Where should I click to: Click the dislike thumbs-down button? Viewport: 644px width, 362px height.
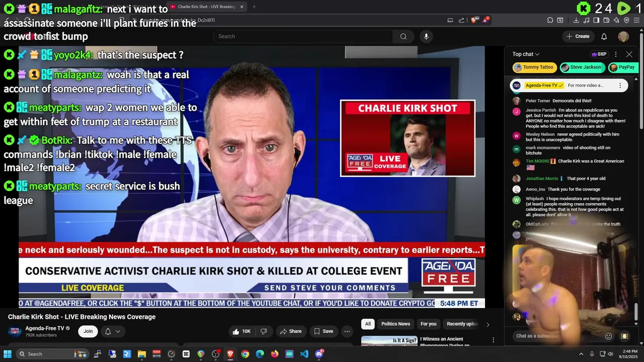pyautogui.click(x=264, y=331)
